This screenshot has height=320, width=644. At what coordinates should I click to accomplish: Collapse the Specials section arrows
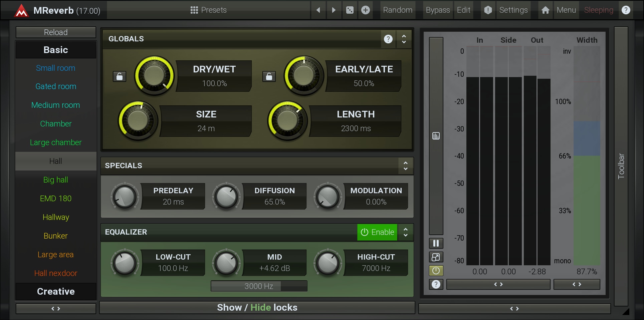click(406, 166)
